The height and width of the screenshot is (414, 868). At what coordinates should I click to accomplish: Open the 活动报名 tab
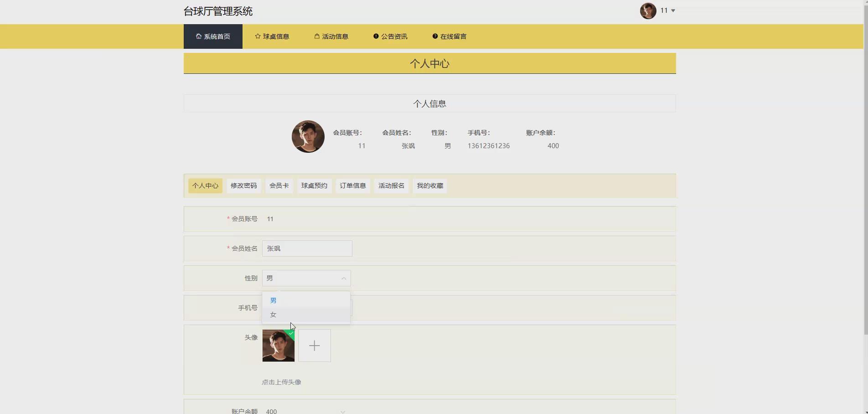[x=391, y=186]
